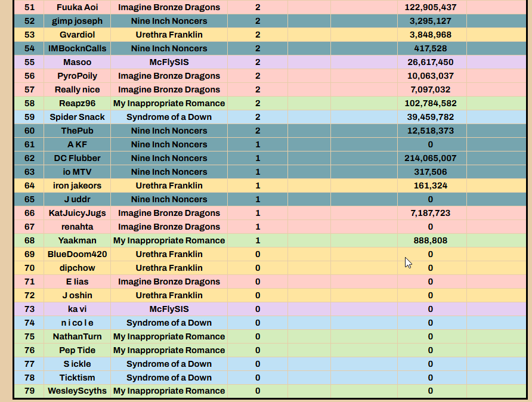The image size is (532, 402).
Task: Select the PyroPoily name cell
Action: pos(78,76)
